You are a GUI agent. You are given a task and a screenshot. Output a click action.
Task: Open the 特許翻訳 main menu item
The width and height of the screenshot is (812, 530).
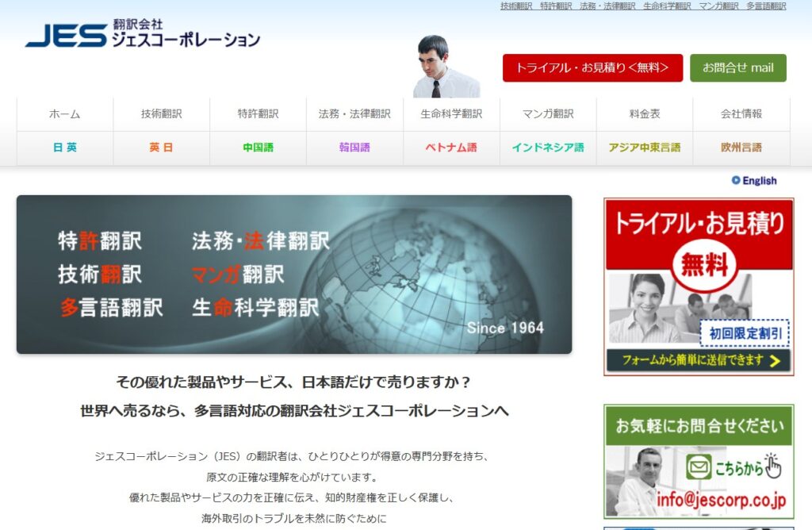258,114
